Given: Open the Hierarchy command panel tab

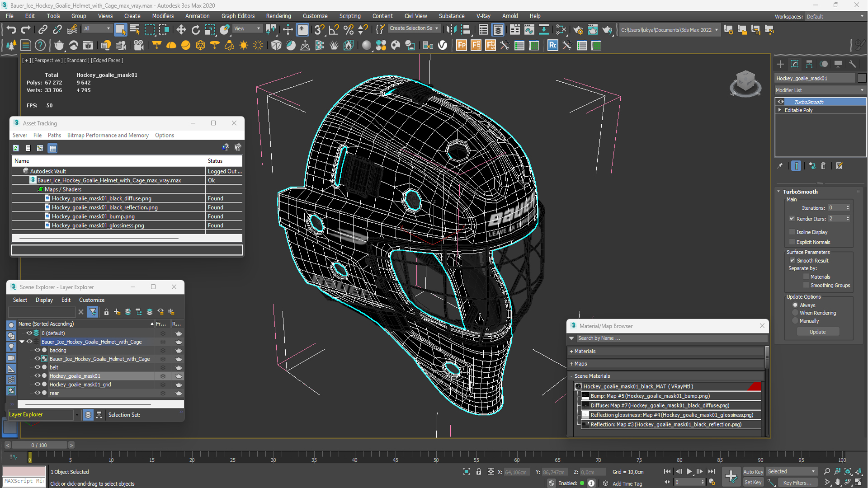Looking at the screenshot, I should coord(809,64).
